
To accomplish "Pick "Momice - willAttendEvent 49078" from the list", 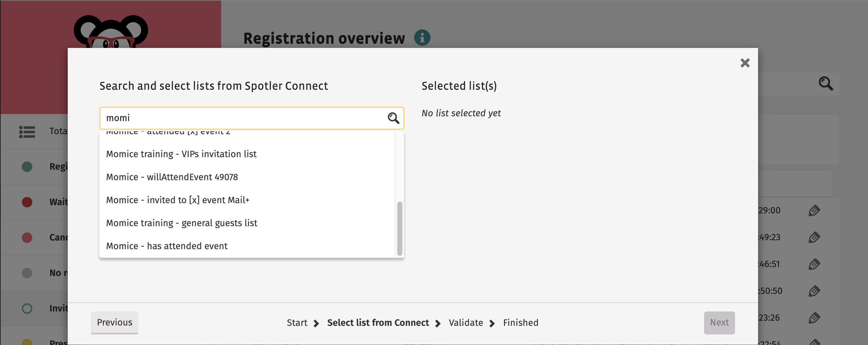I will 172,177.
